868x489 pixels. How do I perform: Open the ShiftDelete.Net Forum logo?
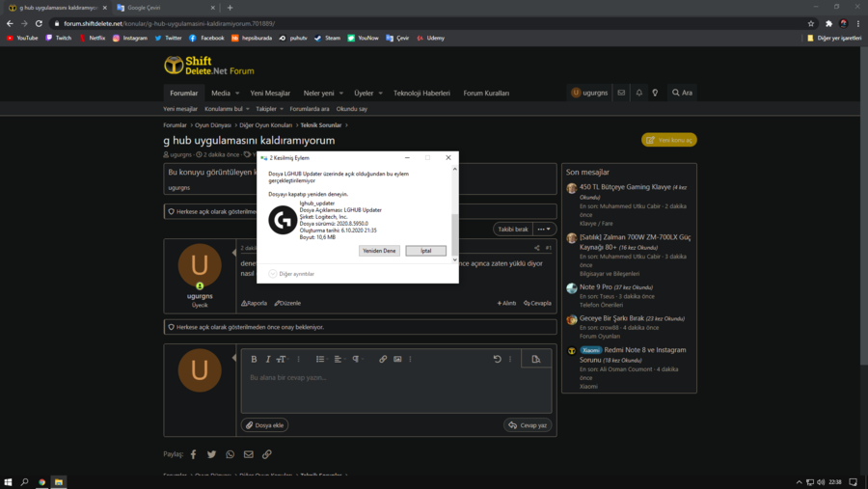209,66
